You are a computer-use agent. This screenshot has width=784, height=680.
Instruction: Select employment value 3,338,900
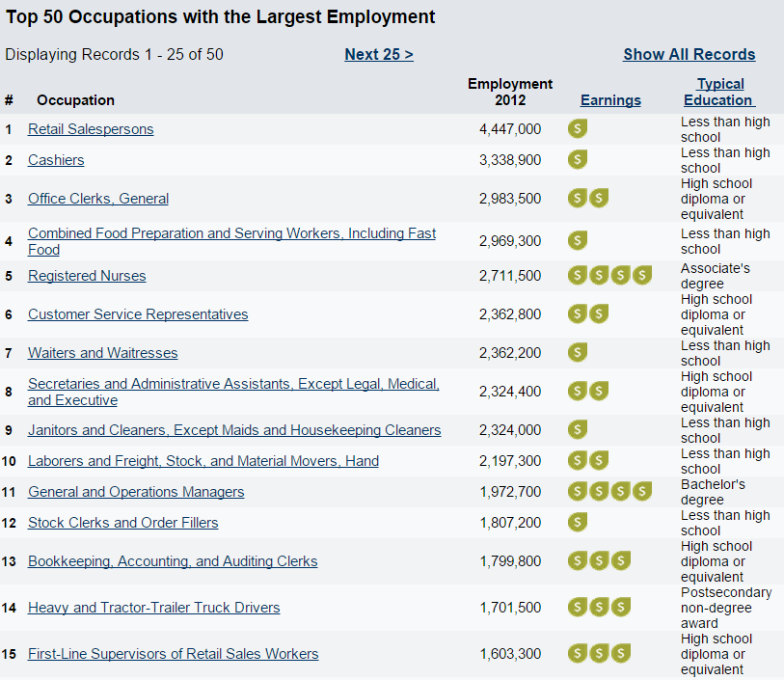(x=510, y=160)
